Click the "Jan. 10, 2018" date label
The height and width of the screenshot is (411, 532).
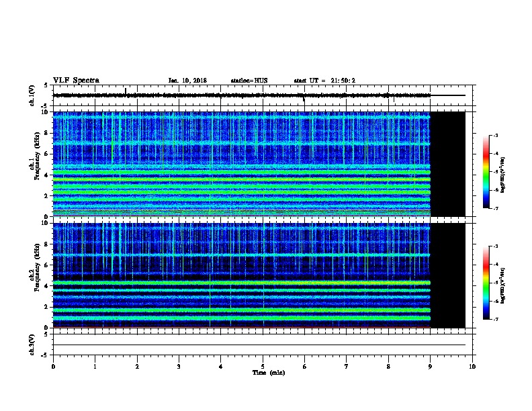(x=187, y=81)
